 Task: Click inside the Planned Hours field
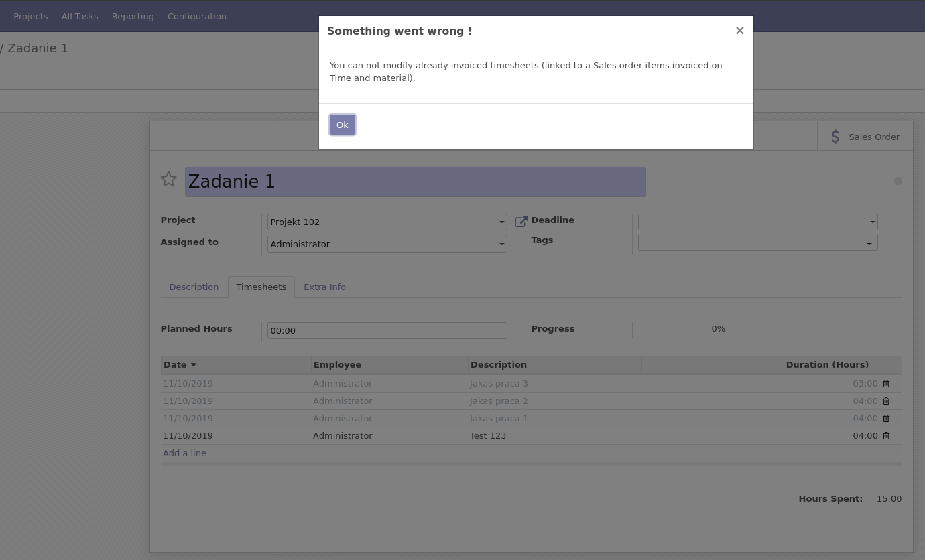click(387, 330)
